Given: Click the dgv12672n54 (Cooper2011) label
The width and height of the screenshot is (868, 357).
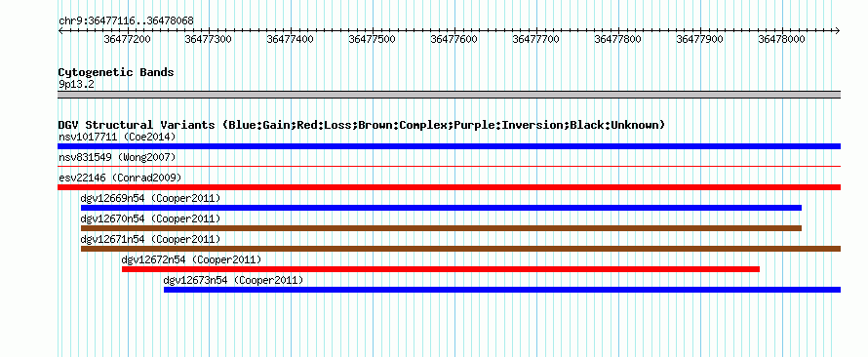Looking at the screenshot, I should click(191, 259).
